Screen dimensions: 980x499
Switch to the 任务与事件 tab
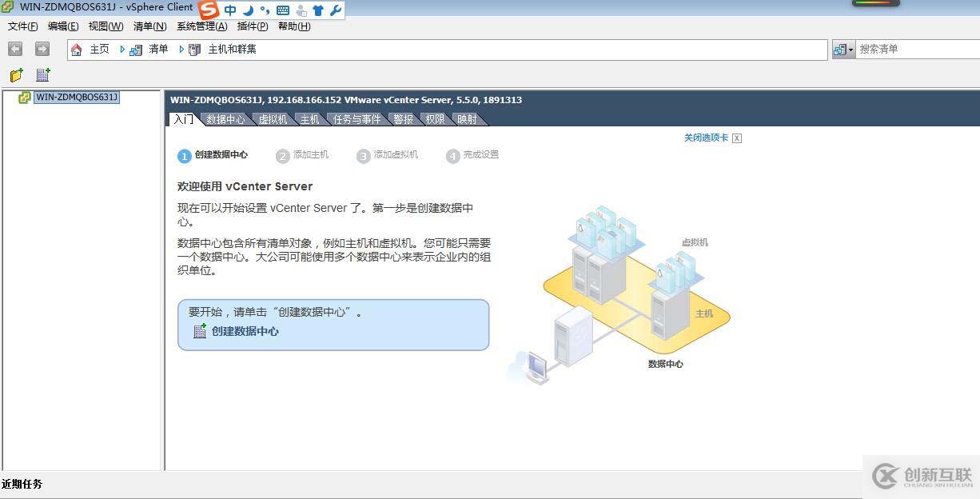click(357, 119)
